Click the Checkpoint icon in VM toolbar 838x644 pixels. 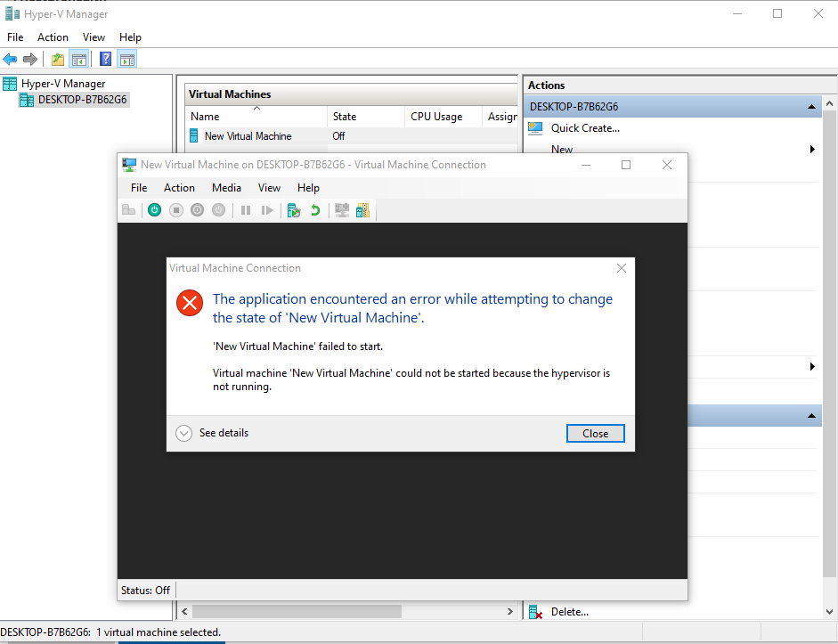tap(293, 210)
